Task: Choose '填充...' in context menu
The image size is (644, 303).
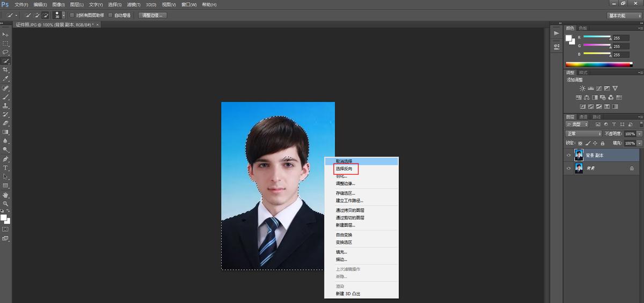Action: click(x=341, y=252)
